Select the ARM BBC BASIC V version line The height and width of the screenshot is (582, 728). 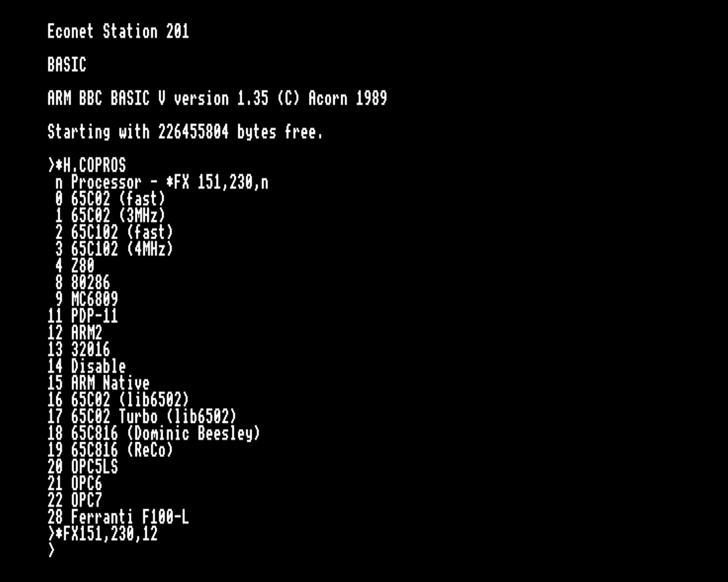pos(217,98)
